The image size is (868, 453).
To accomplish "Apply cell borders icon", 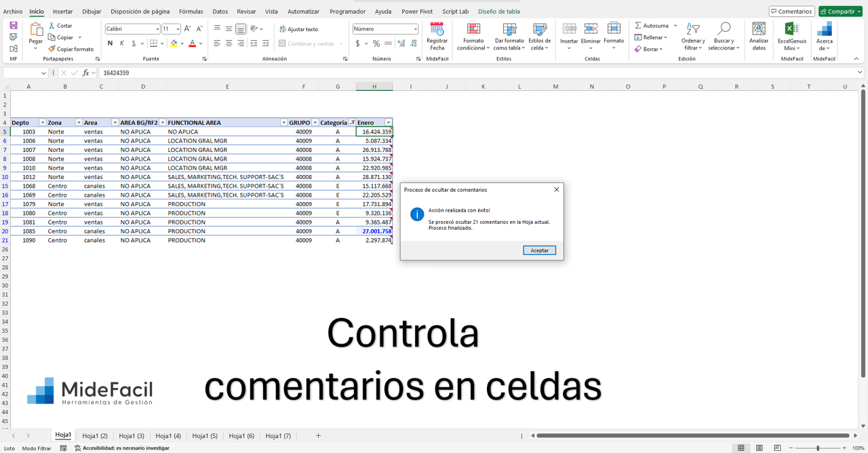I will [x=154, y=43].
